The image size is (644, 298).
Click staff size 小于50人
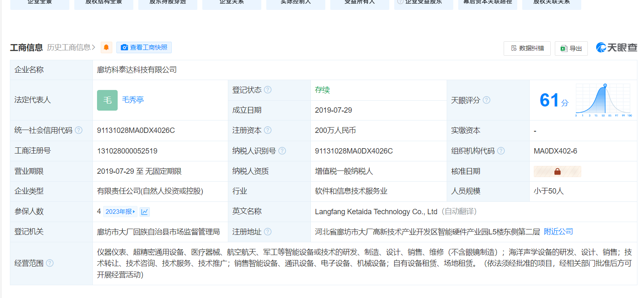click(549, 191)
